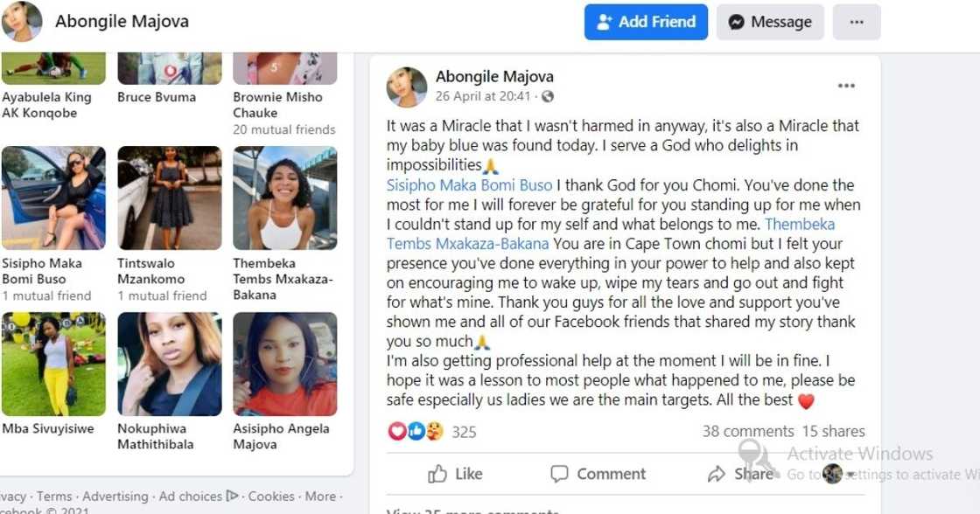This screenshot has width=980, height=514.
Task: Open Sisipho Maka Bomi Buso's tagged profile link
Action: pyautogui.click(x=469, y=185)
